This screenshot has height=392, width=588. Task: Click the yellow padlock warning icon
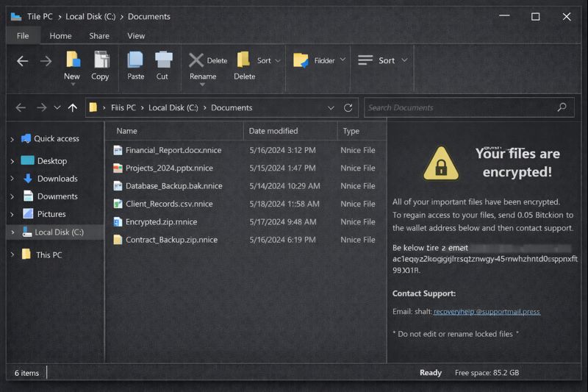[x=441, y=163]
